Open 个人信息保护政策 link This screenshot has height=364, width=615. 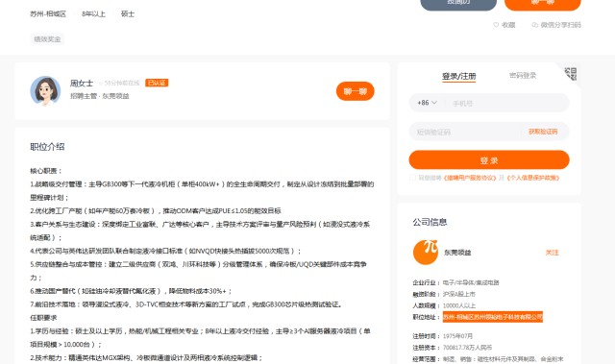click(x=533, y=178)
